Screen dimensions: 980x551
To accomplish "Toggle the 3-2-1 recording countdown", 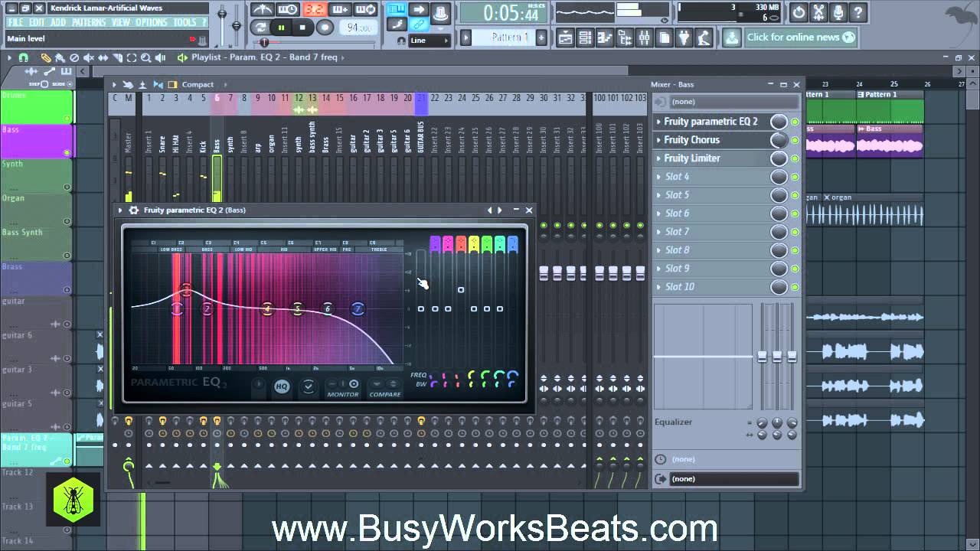I will [314, 10].
